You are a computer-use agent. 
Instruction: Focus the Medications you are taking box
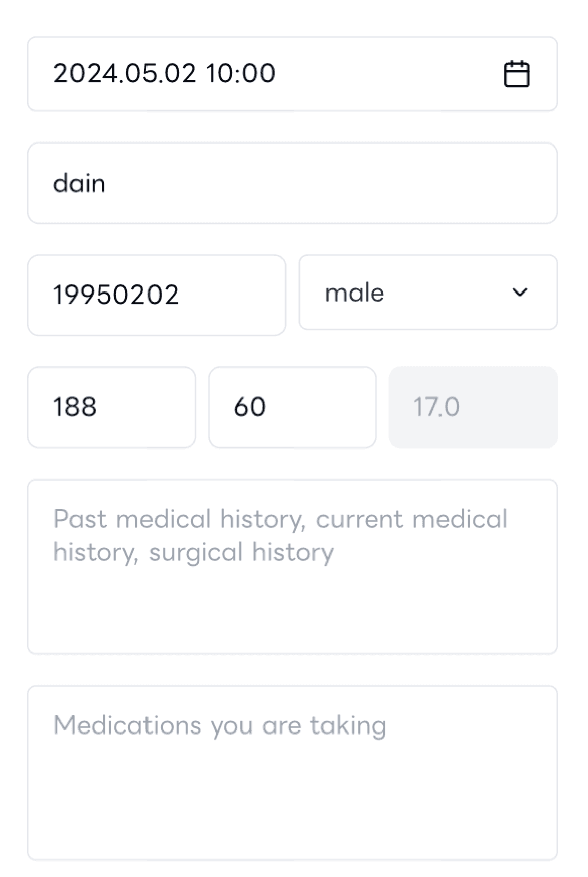click(x=292, y=773)
